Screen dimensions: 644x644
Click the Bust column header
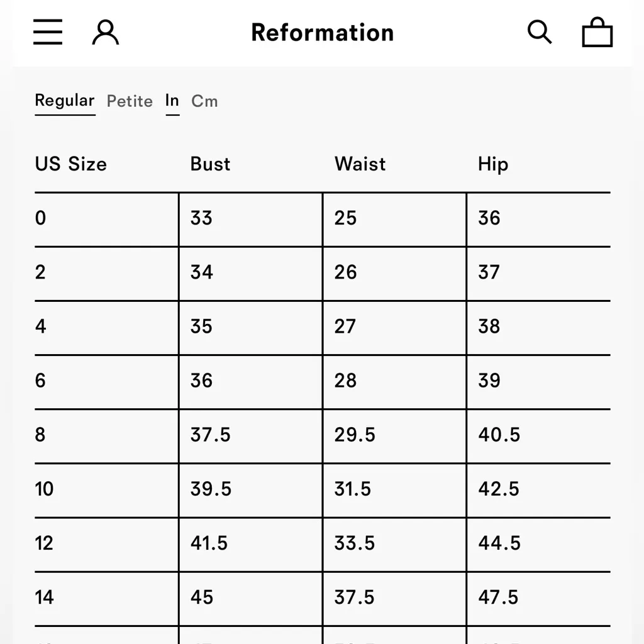click(x=210, y=164)
